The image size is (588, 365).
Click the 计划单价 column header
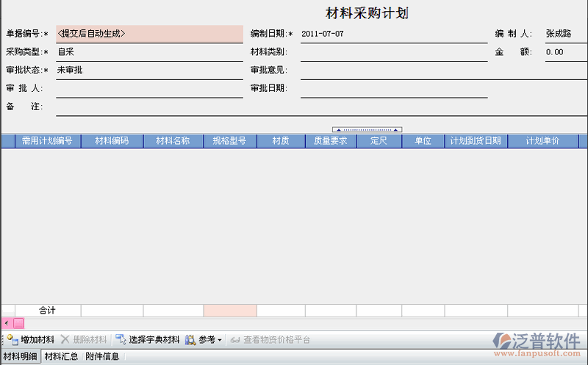tap(542, 141)
